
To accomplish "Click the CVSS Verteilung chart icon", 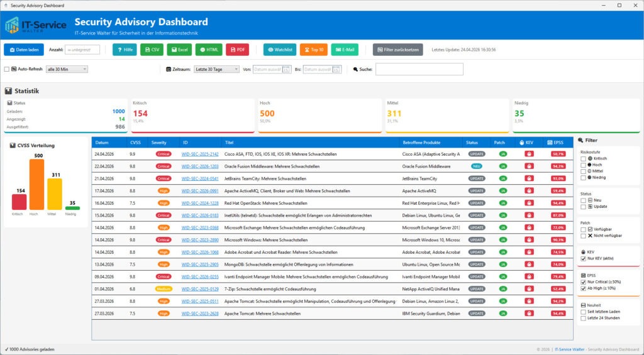I will point(13,145).
